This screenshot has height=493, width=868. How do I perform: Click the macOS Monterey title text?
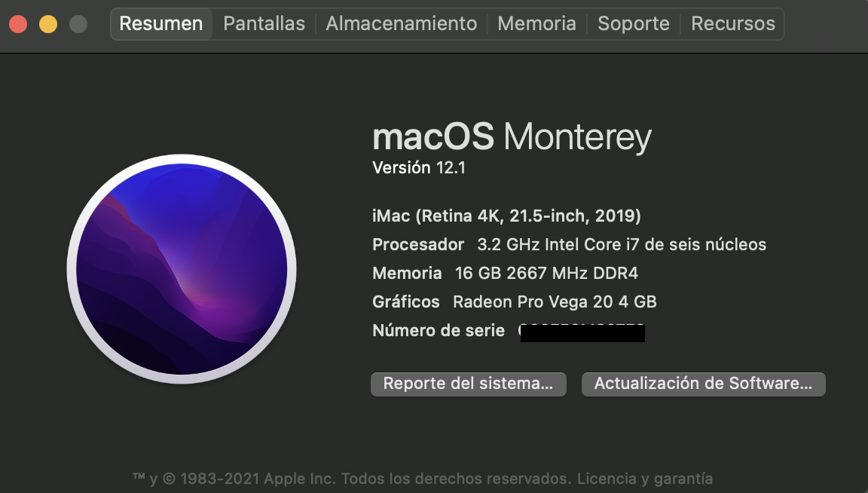pos(512,138)
